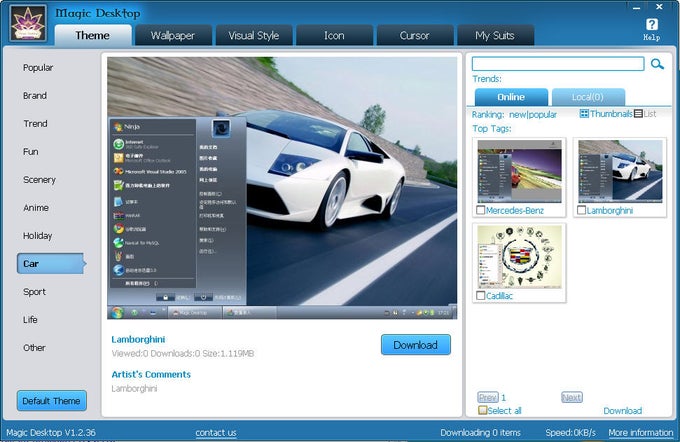Go to the Prev page
The height and width of the screenshot is (442, 680).
[488, 397]
